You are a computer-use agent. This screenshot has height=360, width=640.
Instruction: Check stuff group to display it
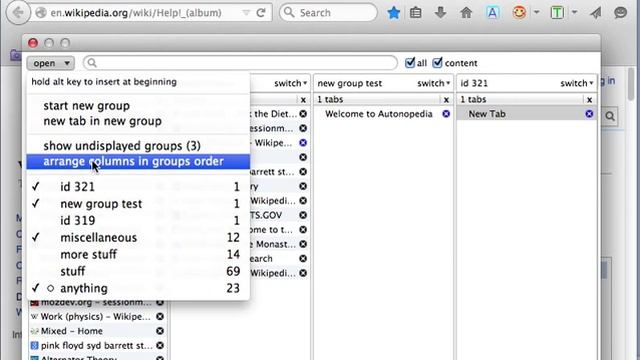pyautogui.click(x=138, y=271)
